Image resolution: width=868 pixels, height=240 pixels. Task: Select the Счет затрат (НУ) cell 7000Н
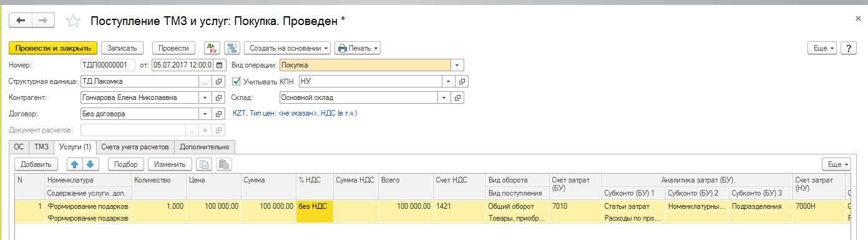tap(819, 206)
